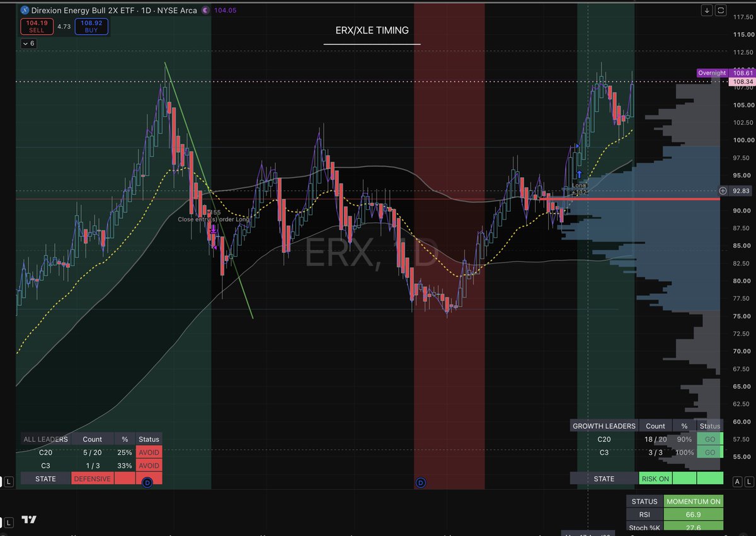Click the RSI label cell
The image size is (756, 536).
pos(645,515)
